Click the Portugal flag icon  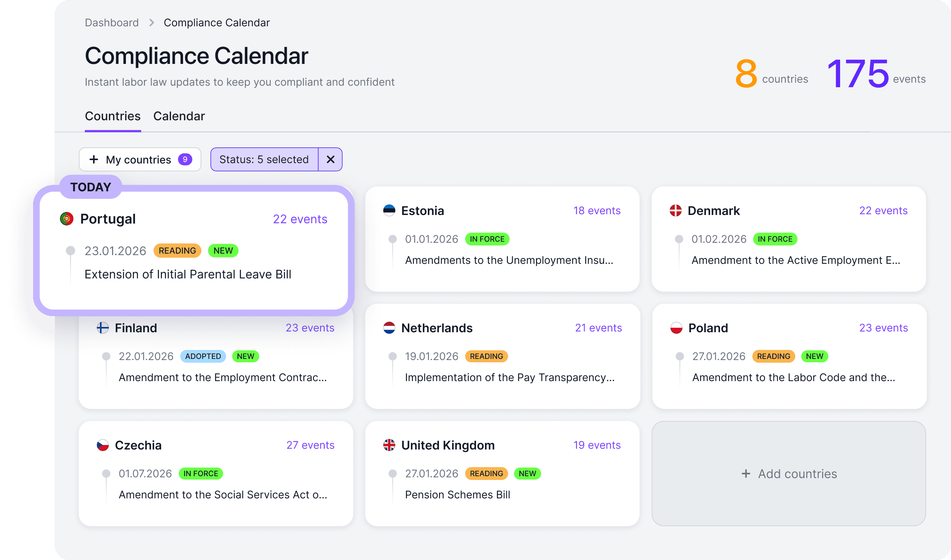(67, 219)
